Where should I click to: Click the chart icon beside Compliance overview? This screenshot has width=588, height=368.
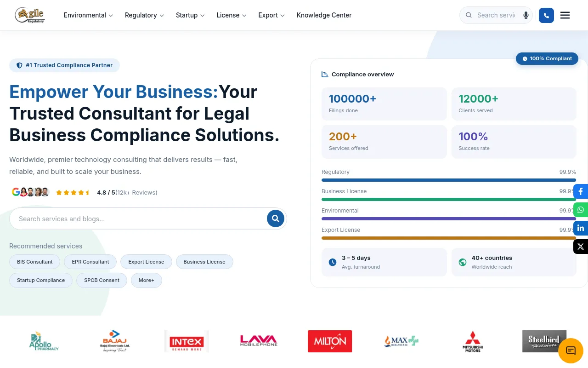point(325,74)
